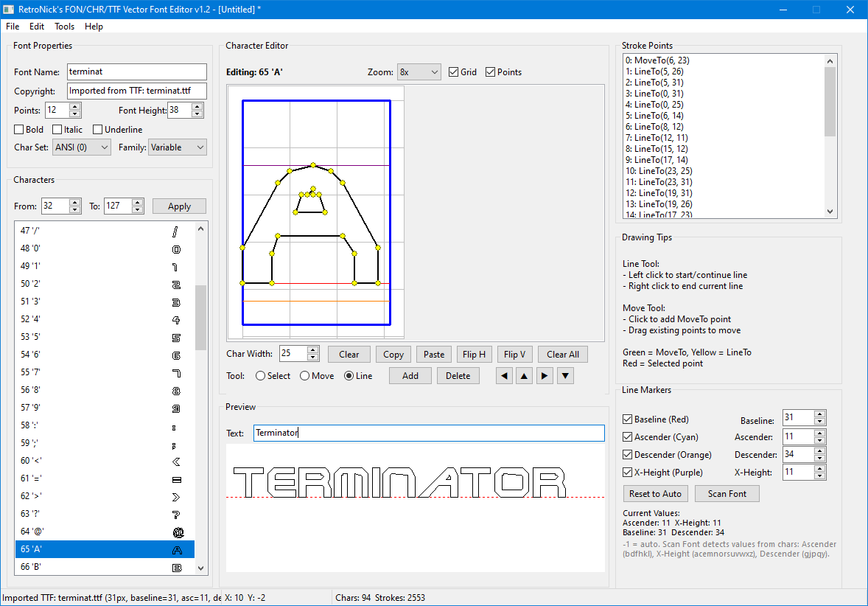Enable the Underline checkbox
Image resolution: width=868 pixels, height=606 pixels.
[x=97, y=130]
